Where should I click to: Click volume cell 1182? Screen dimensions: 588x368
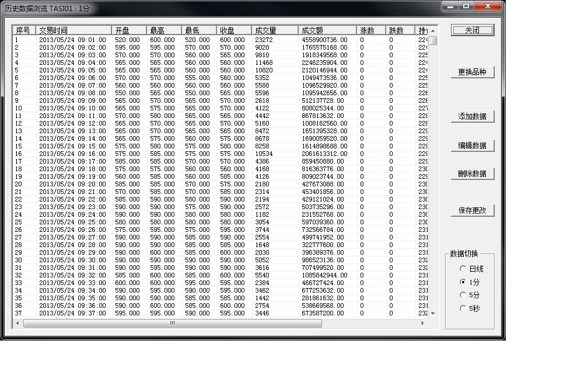(x=262, y=214)
